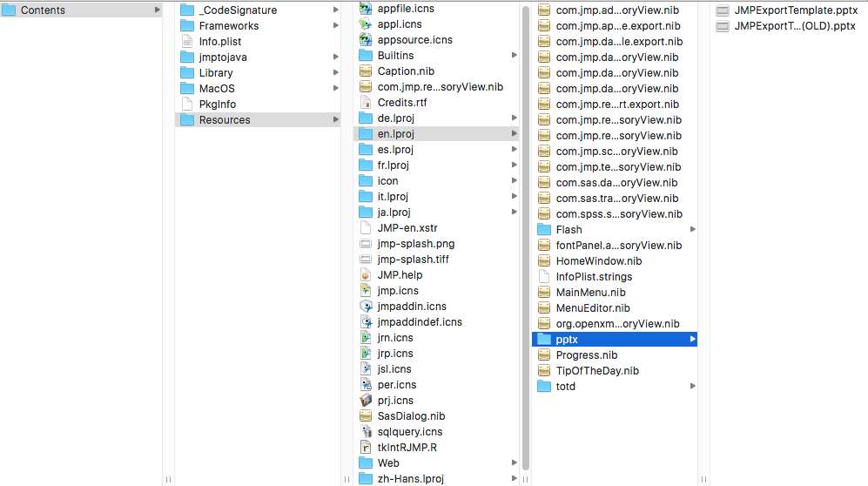Expand the _CodeSignature folder arrow
Screen dimensions: 868x486
click(x=335, y=10)
